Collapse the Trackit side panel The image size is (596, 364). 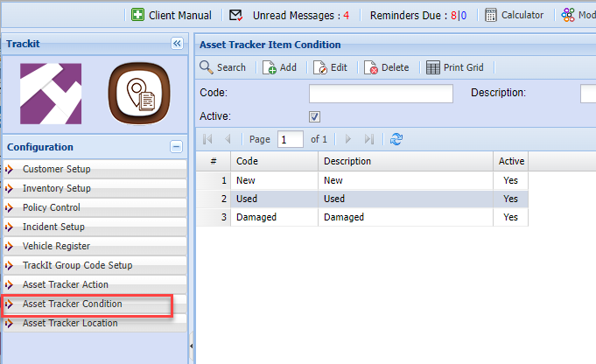pyautogui.click(x=176, y=43)
